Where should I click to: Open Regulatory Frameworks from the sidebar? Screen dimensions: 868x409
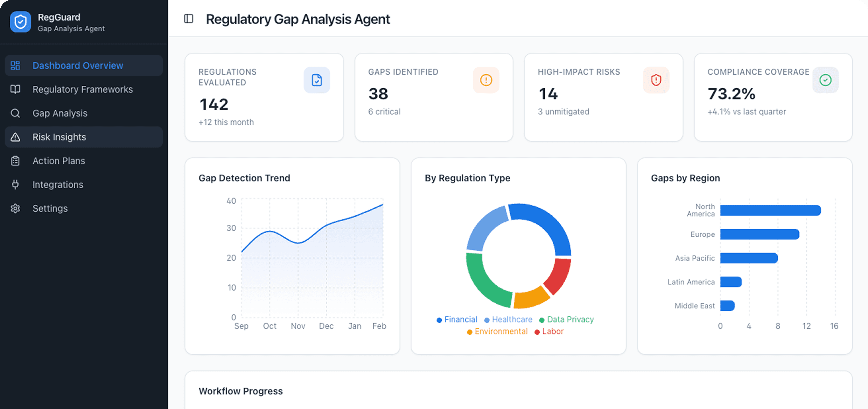coord(83,89)
